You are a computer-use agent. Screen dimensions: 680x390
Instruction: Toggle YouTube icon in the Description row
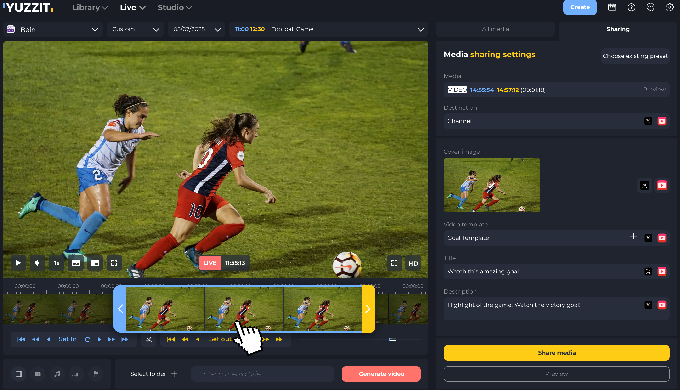point(662,305)
